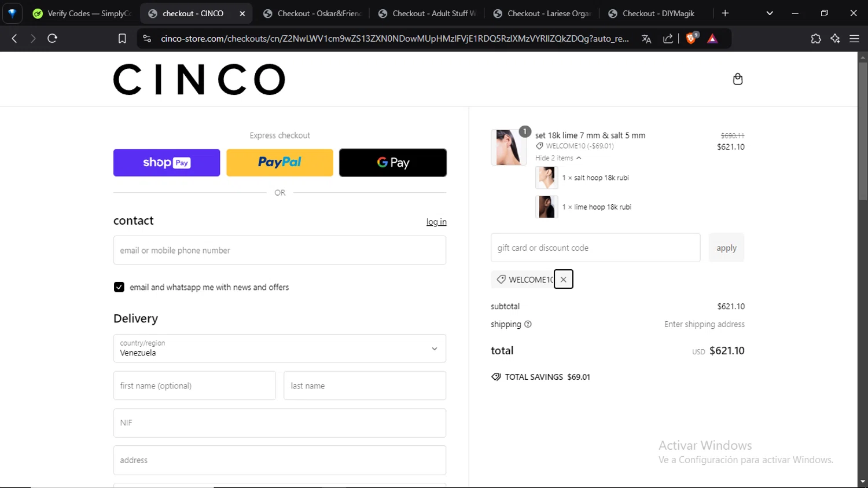Click the set 18k lime product thumbnail

[x=509, y=148]
